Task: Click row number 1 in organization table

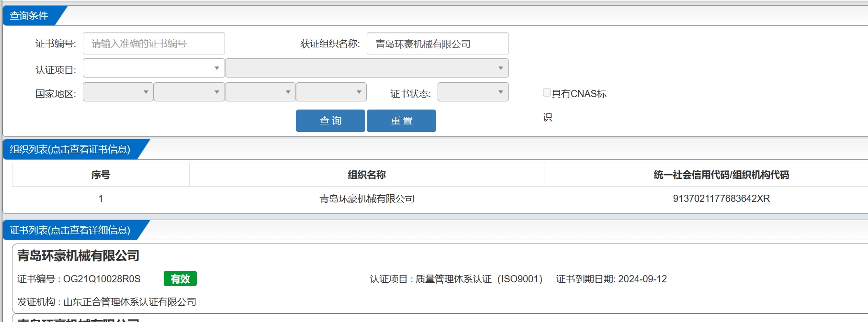Action: pos(101,199)
